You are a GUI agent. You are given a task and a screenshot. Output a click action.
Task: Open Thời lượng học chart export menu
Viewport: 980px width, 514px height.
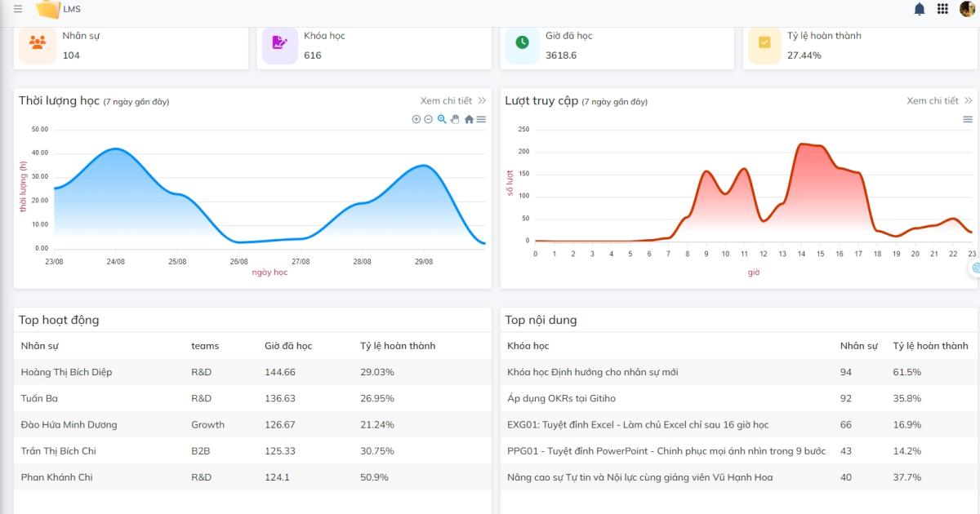pyautogui.click(x=481, y=119)
